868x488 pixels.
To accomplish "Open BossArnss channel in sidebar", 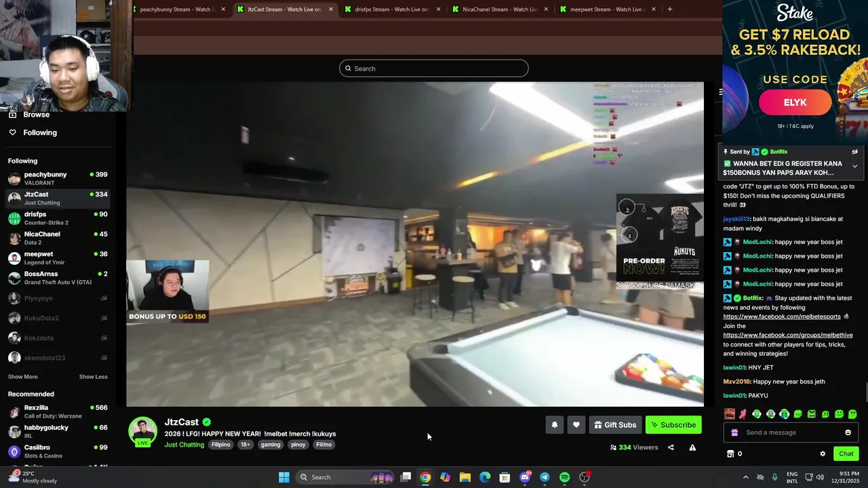I will coord(58,278).
